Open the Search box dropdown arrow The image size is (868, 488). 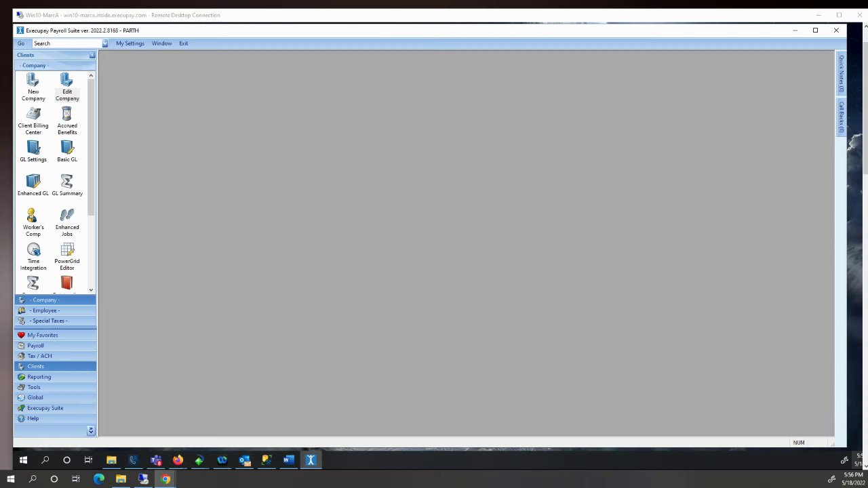(104, 43)
